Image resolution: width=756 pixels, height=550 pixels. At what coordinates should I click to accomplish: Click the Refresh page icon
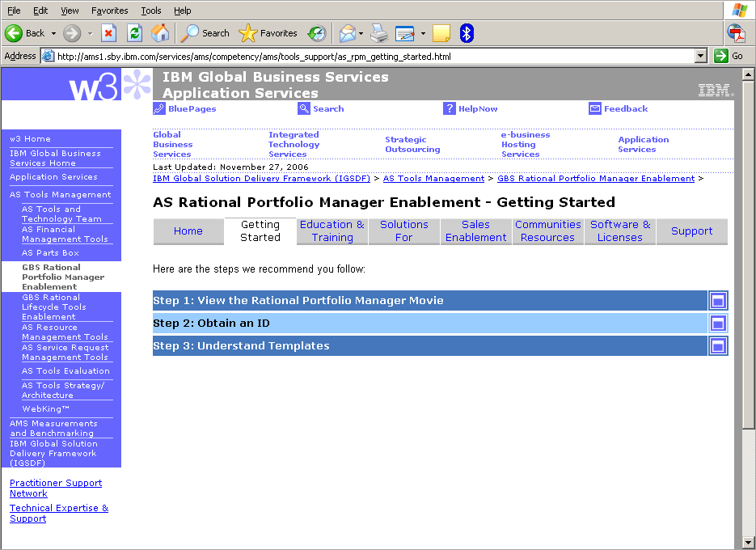[x=134, y=33]
